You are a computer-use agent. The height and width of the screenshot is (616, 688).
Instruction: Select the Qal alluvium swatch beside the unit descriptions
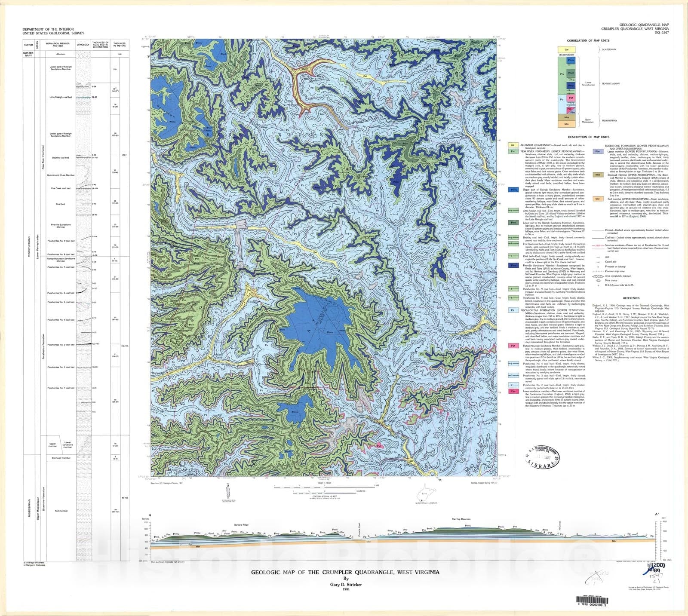tap(513, 145)
